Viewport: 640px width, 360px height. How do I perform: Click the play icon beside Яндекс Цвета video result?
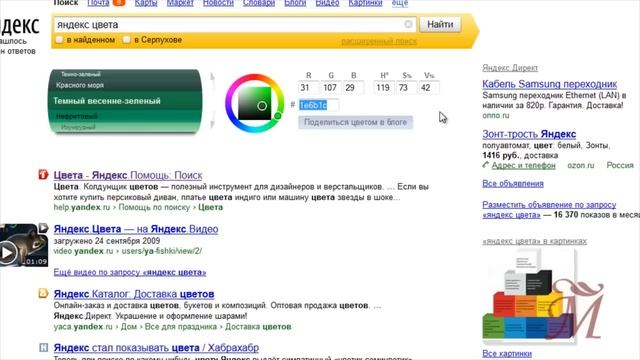click(43, 228)
